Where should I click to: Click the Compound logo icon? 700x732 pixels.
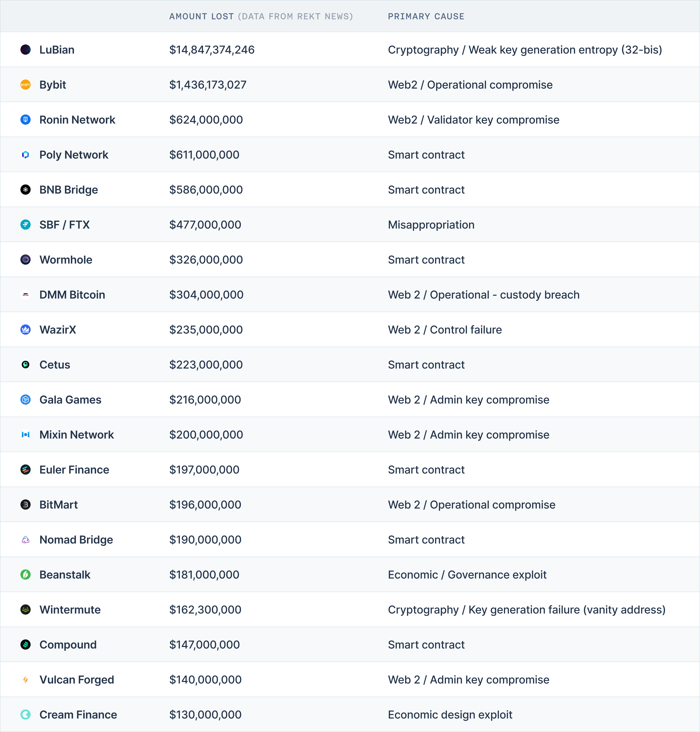tap(25, 645)
